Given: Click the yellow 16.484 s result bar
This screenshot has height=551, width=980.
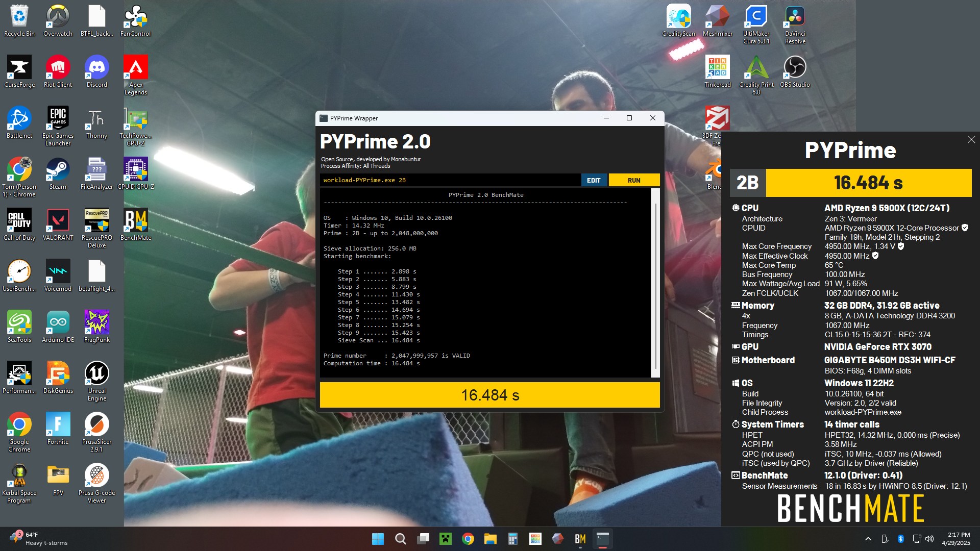Looking at the screenshot, I should pos(490,395).
